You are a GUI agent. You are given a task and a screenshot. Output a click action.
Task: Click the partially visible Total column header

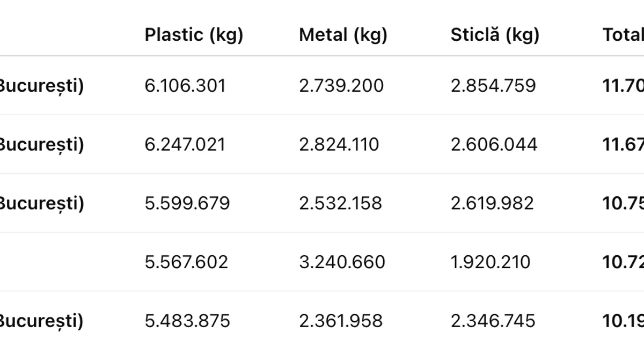623,35
